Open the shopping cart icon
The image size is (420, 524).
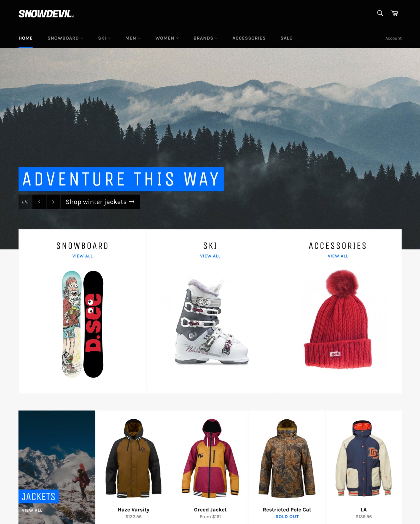[395, 13]
